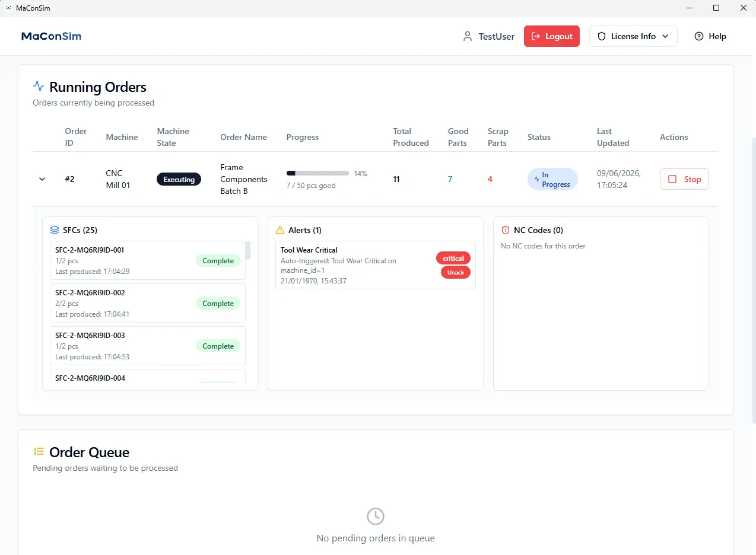The image size is (756, 555).
Task: Click the 7 / 50 pcs good text
Action: (311, 186)
